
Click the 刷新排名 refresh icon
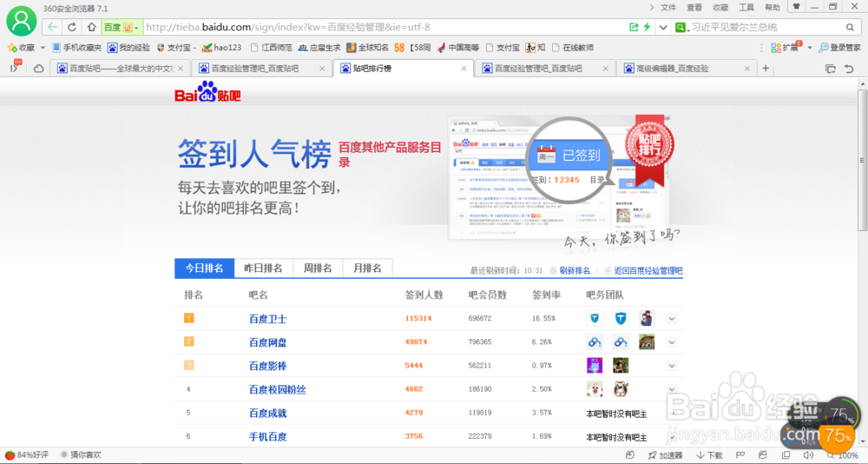point(553,270)
